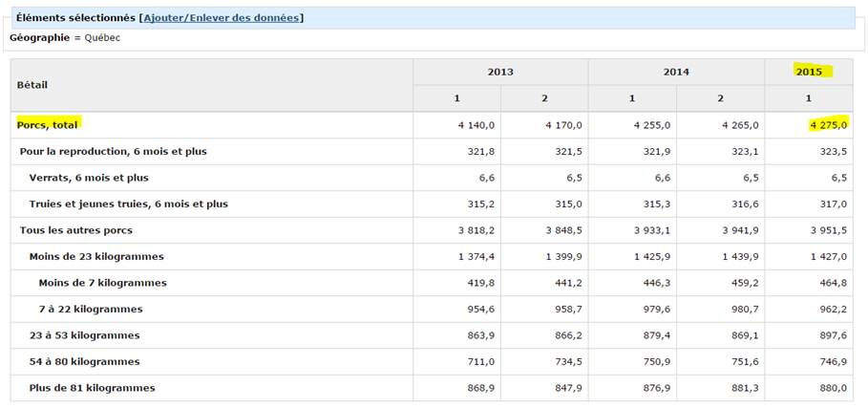Click the 23 à 53 kilogrammes row label
This screenshot has height=408, width=868.
click(84, 335)
